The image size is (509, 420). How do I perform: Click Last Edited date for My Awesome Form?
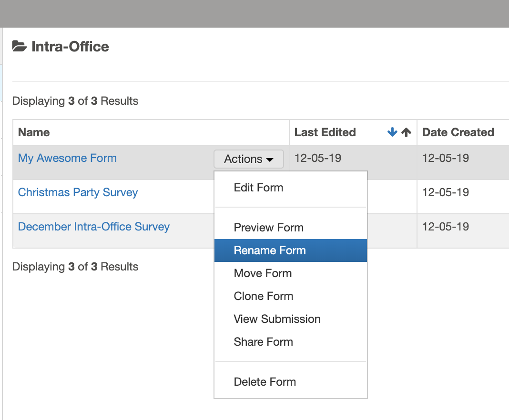[x=318, y=158]
